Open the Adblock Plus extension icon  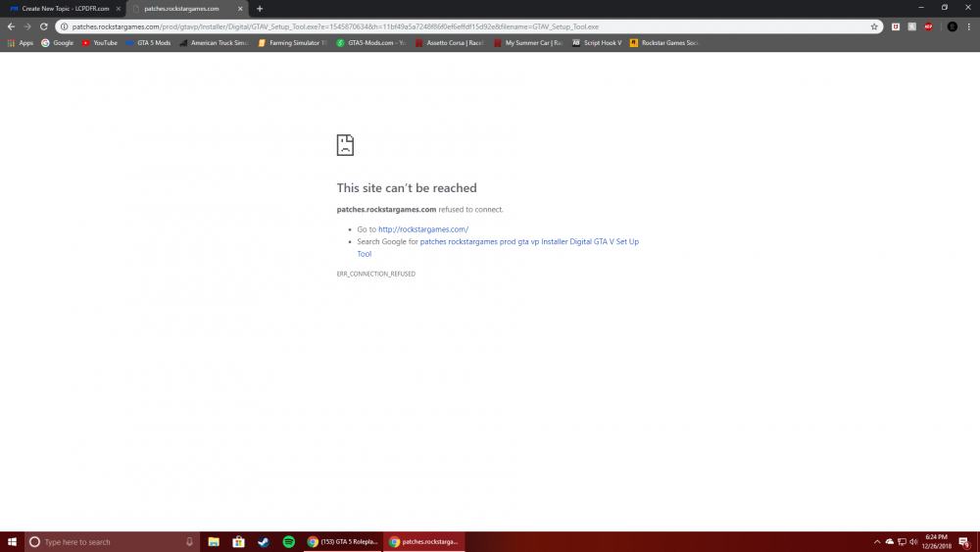pyautogui.click(x=929, y=26)
